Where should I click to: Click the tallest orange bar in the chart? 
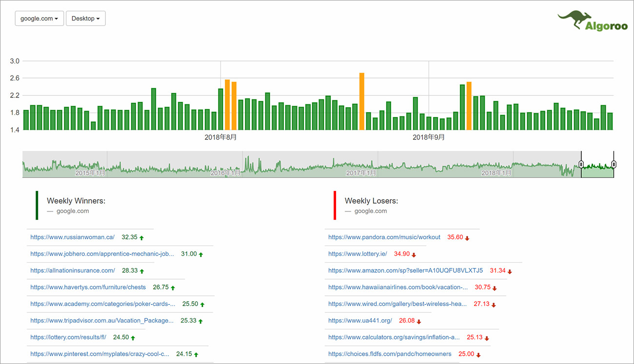pos(362,101)
